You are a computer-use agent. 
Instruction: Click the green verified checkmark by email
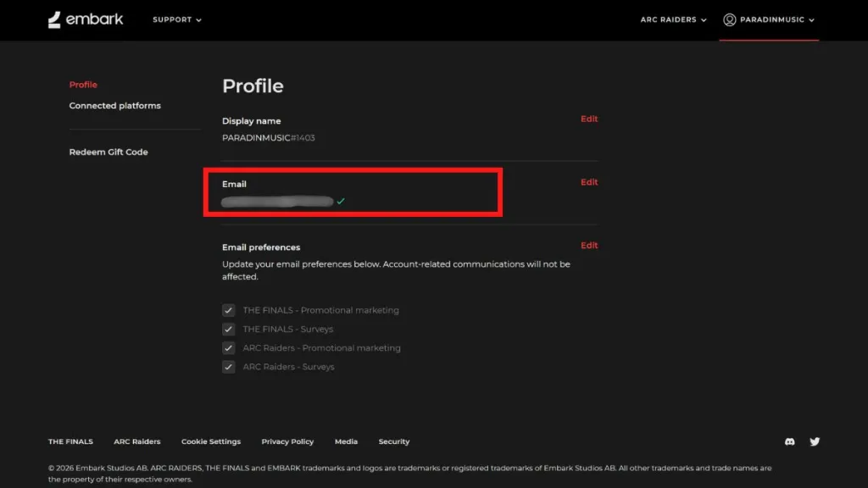point(341,202)
